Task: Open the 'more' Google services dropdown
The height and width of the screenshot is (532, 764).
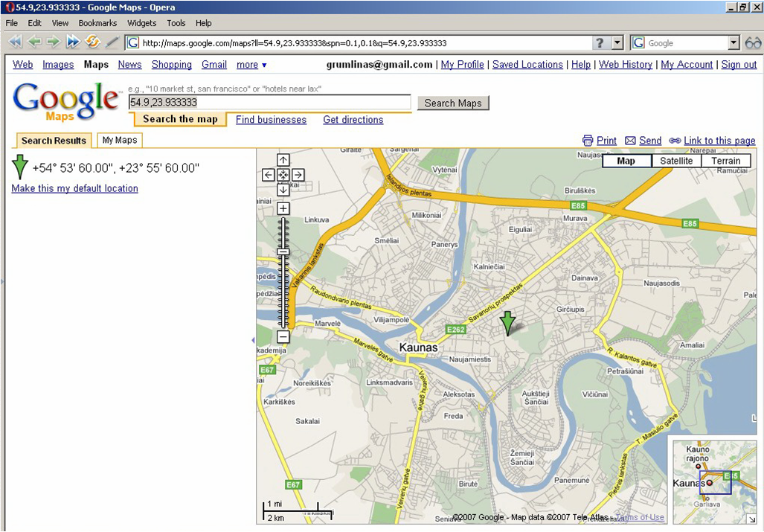Action: pyautogui.click(x=251, y=65)
